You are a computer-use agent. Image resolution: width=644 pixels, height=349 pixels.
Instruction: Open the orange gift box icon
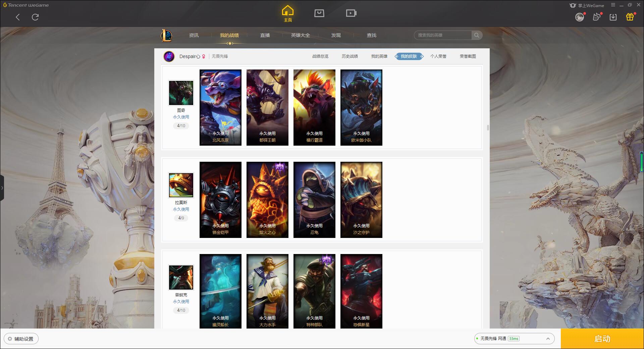(x=630, y=17)
